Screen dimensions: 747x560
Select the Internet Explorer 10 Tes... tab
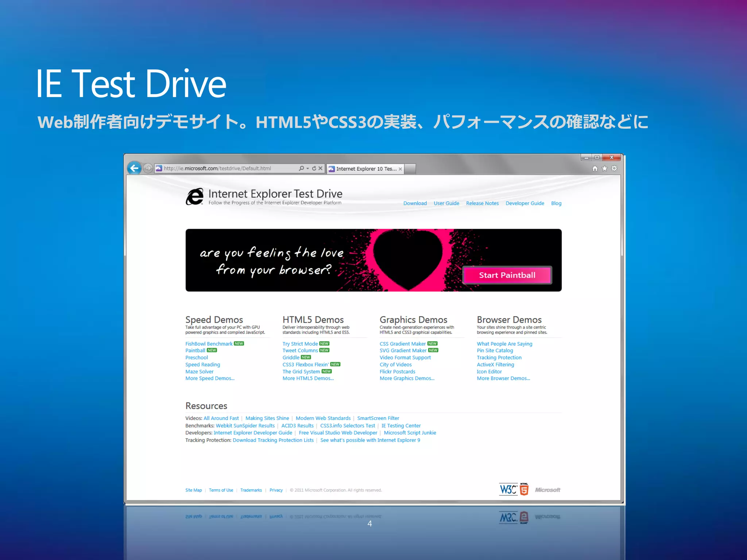tap(366, 169)
